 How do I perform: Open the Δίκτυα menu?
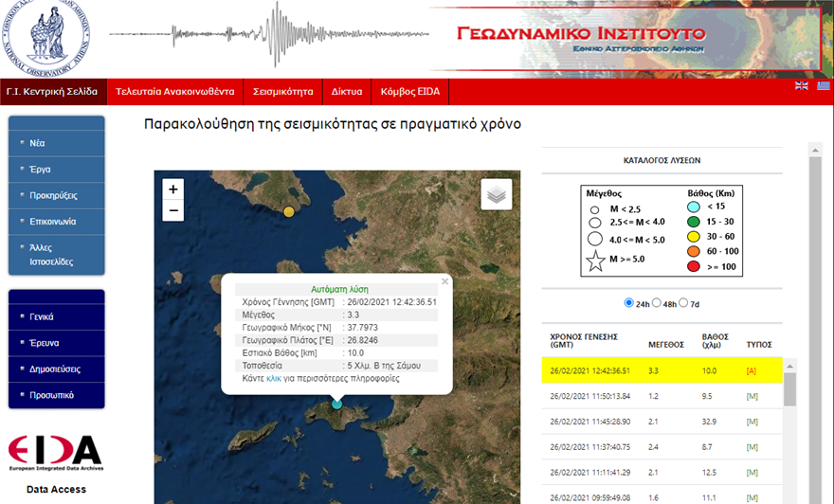point(347,92)
